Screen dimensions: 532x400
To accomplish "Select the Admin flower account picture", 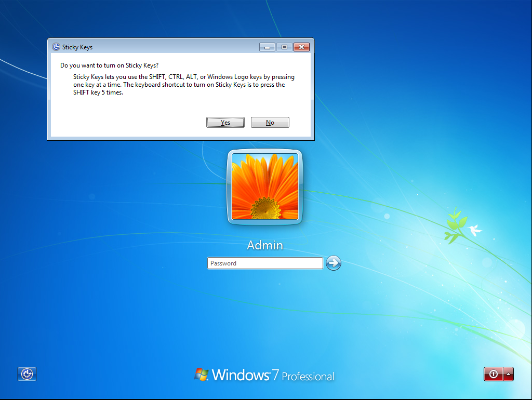I will (x=264, y=186).
